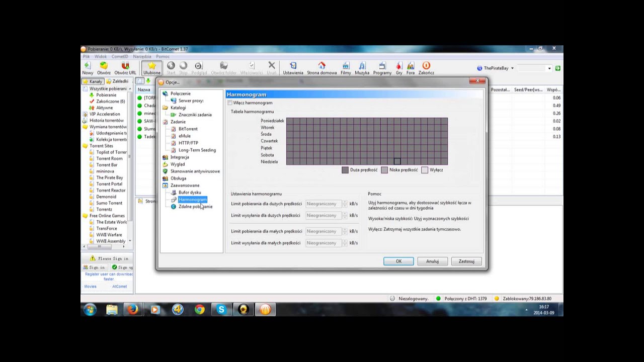Switch to the Zakładki tab
This screenshot has width=644, height=362.
tap(117, 81)
